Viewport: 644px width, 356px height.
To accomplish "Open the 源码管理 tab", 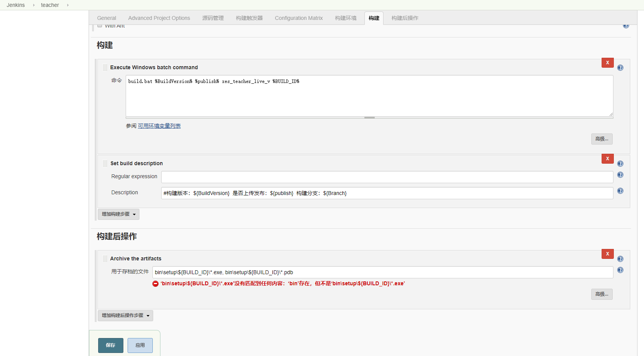I will point(213,18).
